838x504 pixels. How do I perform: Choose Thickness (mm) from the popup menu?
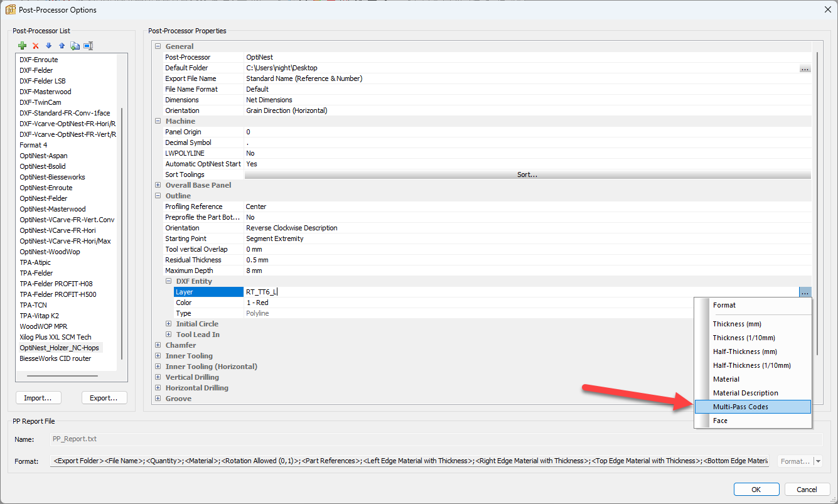click(753, 324)
